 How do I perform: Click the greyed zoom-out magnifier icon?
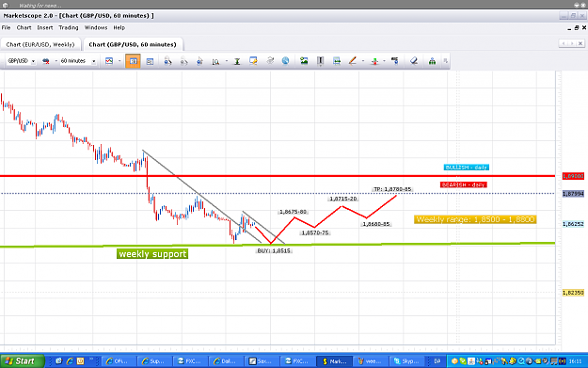pyautogui.click(x=183, y=61)
